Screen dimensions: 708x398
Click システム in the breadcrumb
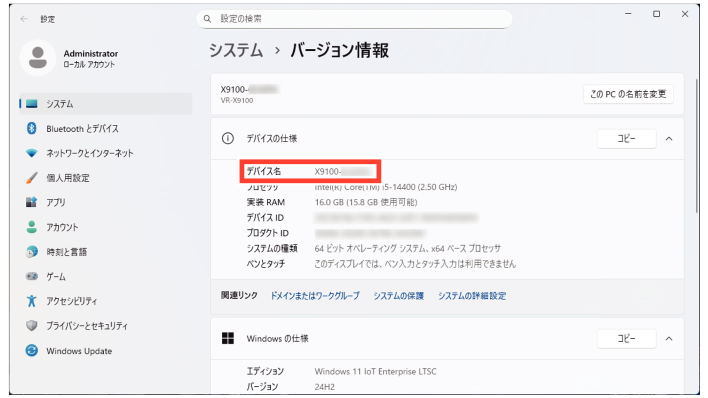click(236, 50)
